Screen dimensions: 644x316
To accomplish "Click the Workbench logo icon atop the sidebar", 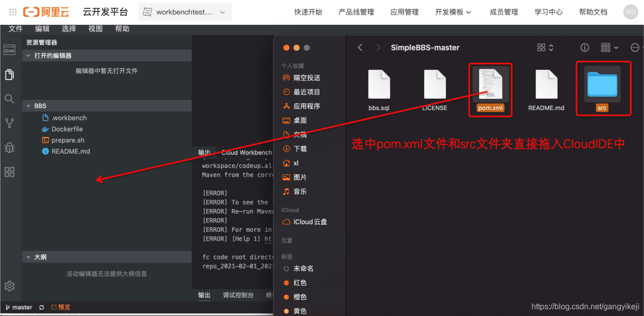I will (9, 50).
